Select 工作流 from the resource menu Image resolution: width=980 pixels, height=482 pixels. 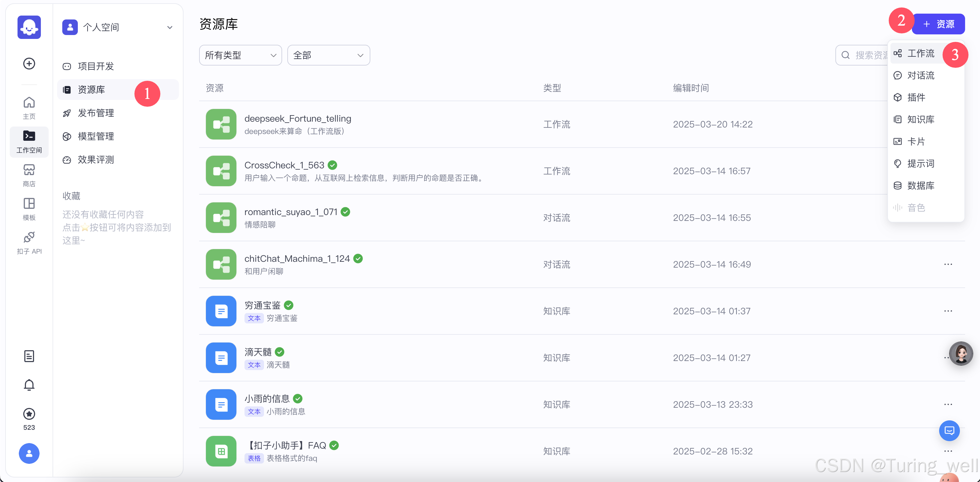point(920,53)
